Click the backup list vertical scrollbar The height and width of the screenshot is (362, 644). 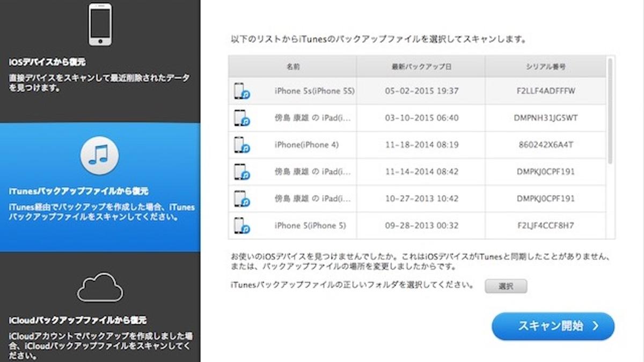(x=610, y=111)
